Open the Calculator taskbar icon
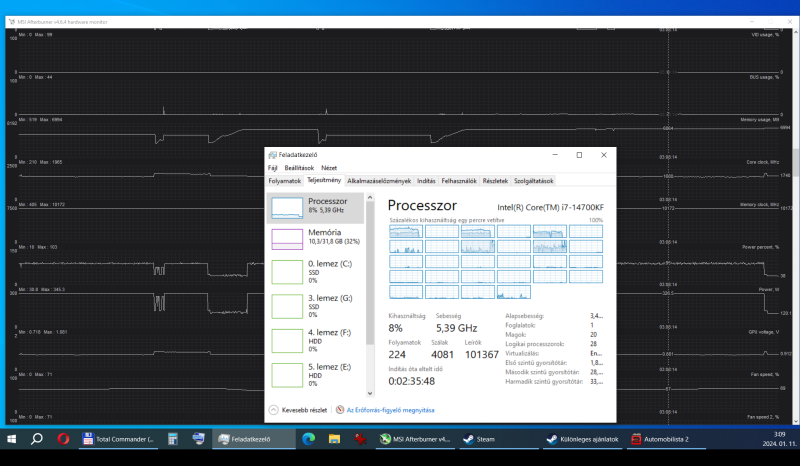 pyautogui.click(x=172, y=439)
